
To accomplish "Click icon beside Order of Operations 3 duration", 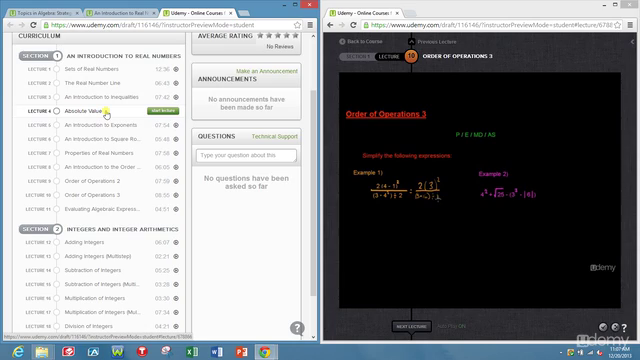I will click(x=176, y=195).
